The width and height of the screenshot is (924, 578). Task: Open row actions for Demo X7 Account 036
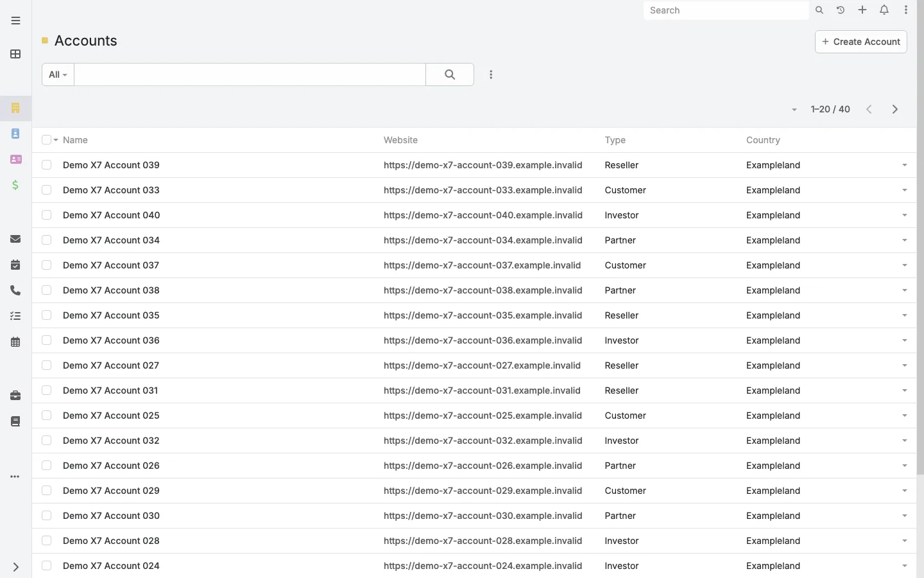click(905, 340)
